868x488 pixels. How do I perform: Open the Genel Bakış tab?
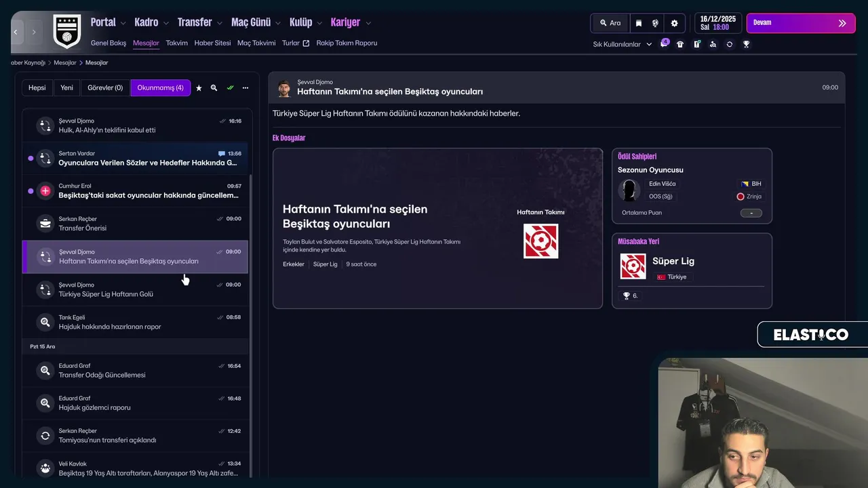(x=108, y=43)
